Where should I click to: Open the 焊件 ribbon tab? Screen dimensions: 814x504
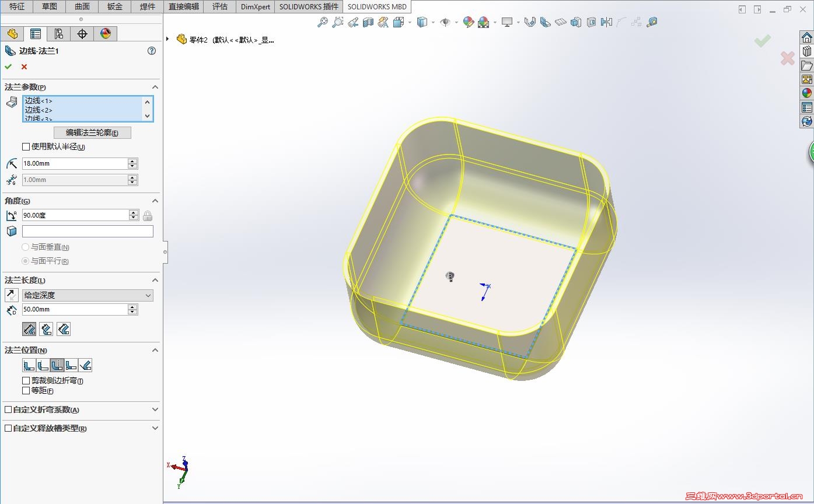point(148,6)
